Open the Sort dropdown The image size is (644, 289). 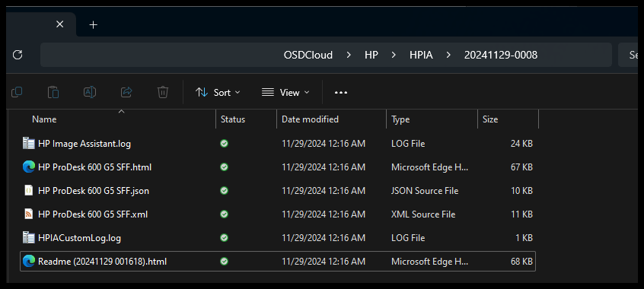coord(218,93)
